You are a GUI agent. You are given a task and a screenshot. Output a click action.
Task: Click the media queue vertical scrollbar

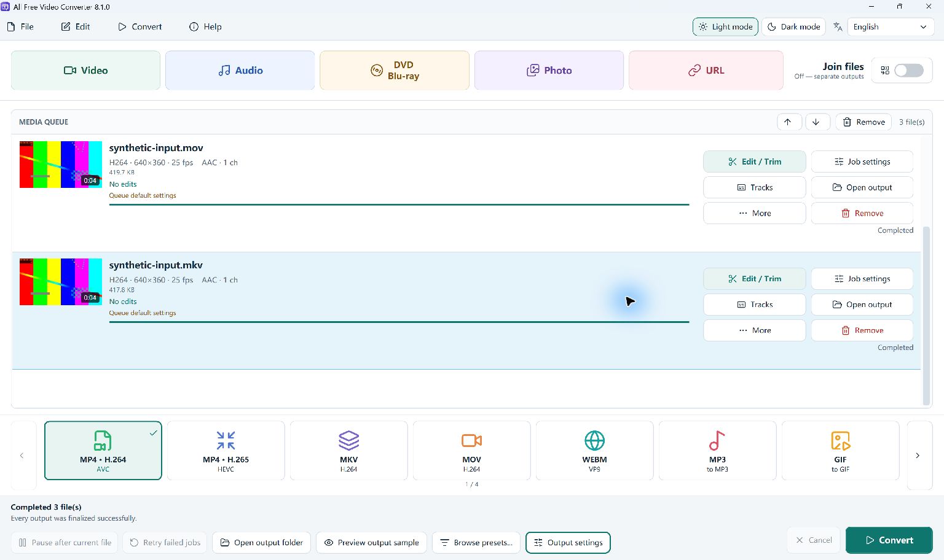pyautogui.click(x=927, y=315)
